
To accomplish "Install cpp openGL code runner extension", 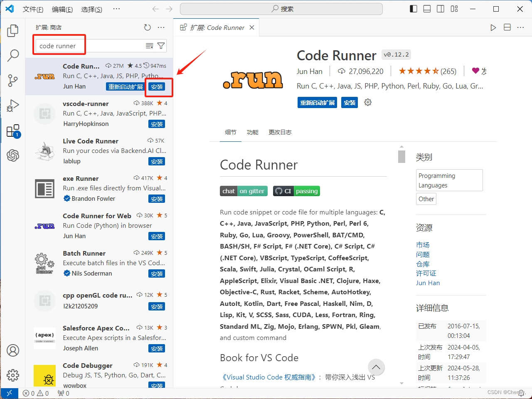I will [157, 307].
